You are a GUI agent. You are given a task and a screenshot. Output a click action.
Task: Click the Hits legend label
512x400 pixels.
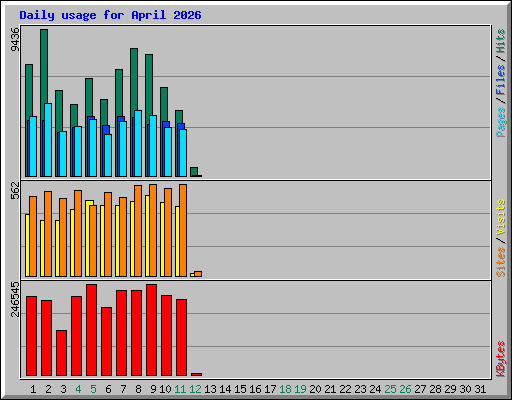[500, 41]
